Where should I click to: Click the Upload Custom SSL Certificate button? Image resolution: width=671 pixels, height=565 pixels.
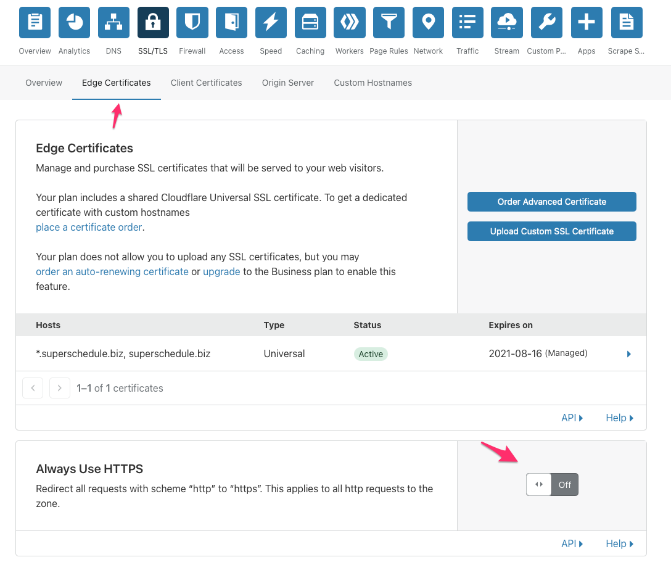(551, 231)
